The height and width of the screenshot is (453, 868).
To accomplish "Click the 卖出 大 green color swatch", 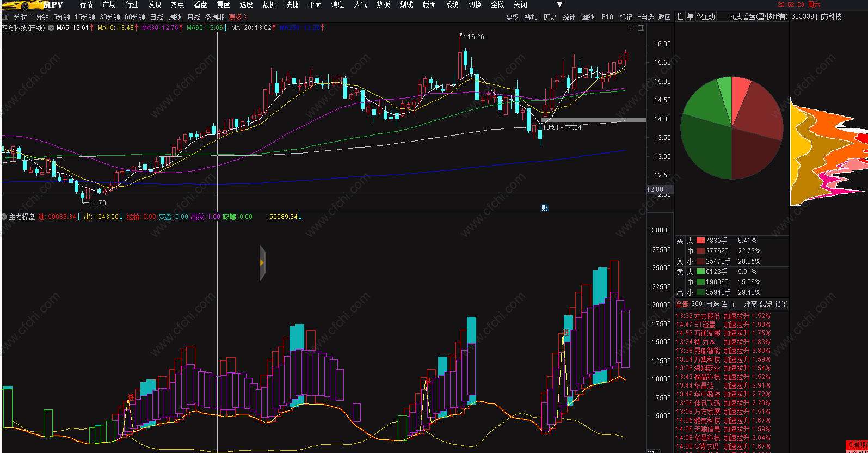I will click(x=700, y=272).
